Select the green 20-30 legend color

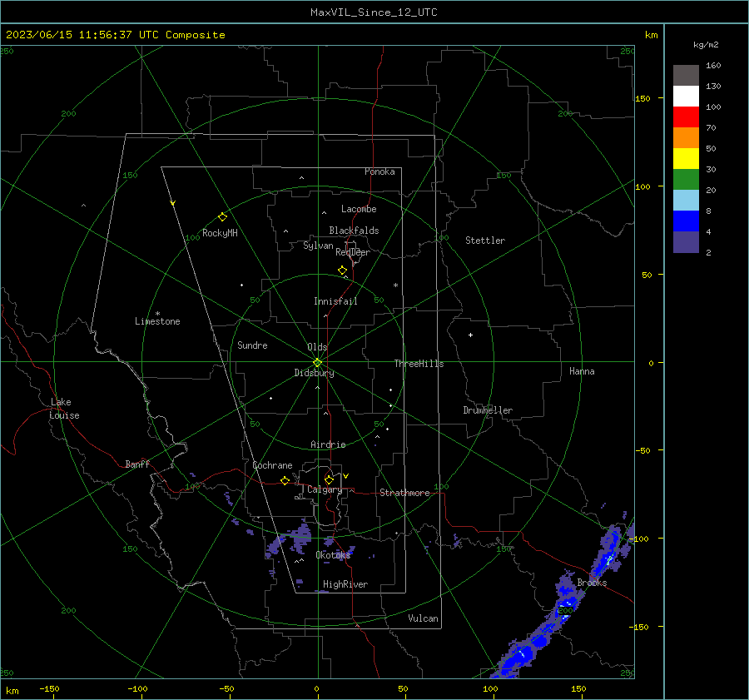[686, 180]
